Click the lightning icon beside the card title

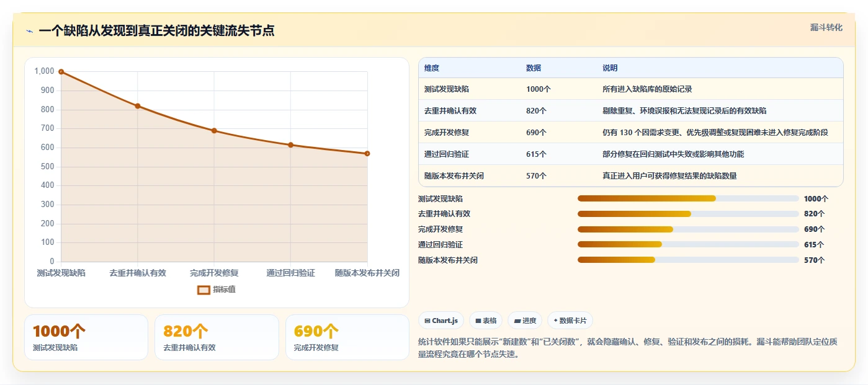point(30,31)
